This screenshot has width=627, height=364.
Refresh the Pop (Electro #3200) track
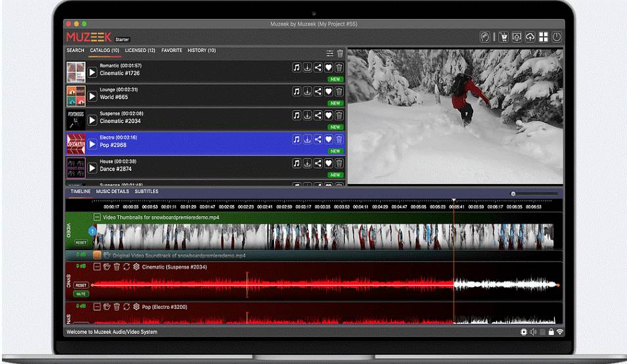126,306
